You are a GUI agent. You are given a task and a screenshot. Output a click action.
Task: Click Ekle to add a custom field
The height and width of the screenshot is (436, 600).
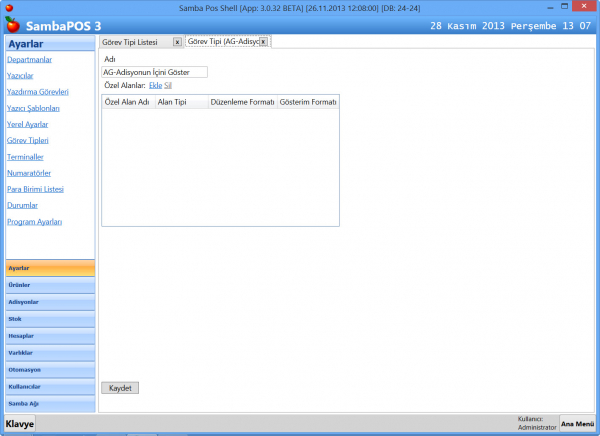pos(155,86)
